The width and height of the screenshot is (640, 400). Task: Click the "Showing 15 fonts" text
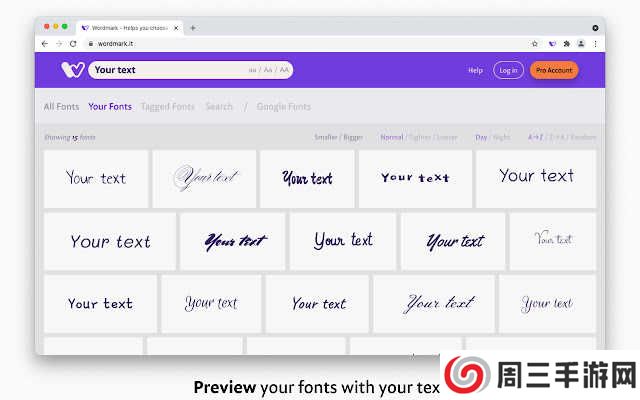coord(70,137)
